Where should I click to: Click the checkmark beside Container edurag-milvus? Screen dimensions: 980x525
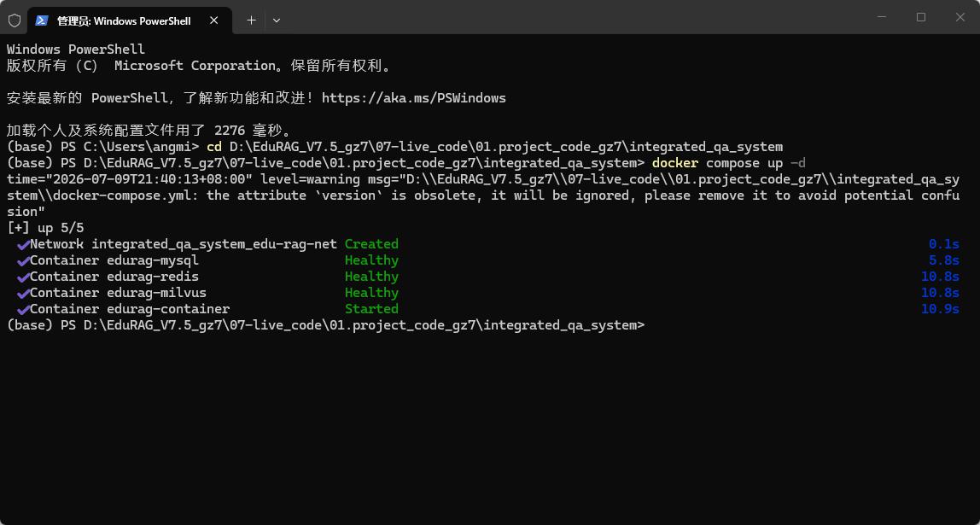coord(23,293)
